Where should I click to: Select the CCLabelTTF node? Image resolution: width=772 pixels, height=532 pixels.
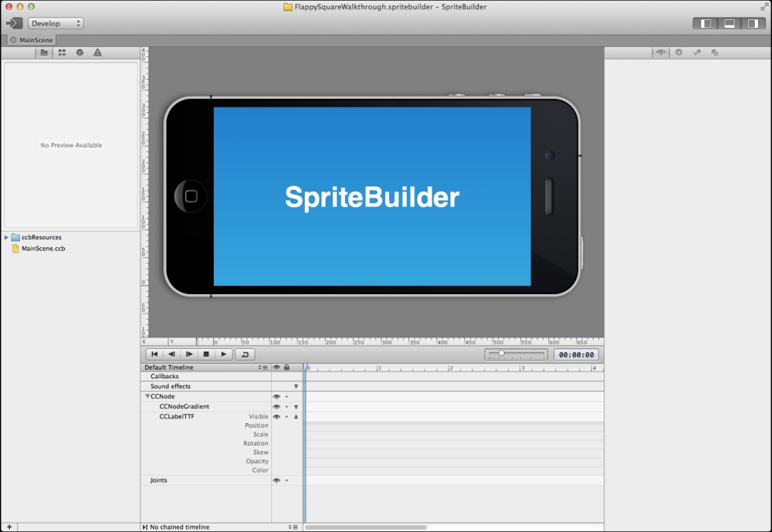pyautogui.click(x=177, y=417)
